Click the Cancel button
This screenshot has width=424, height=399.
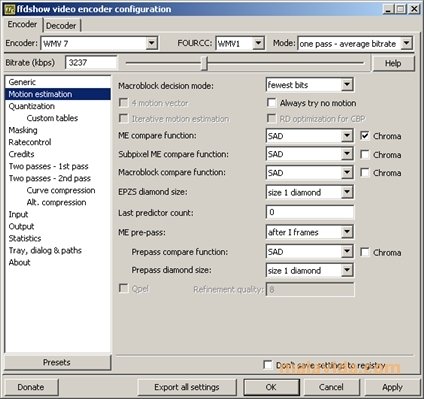(x=331, y=387)
